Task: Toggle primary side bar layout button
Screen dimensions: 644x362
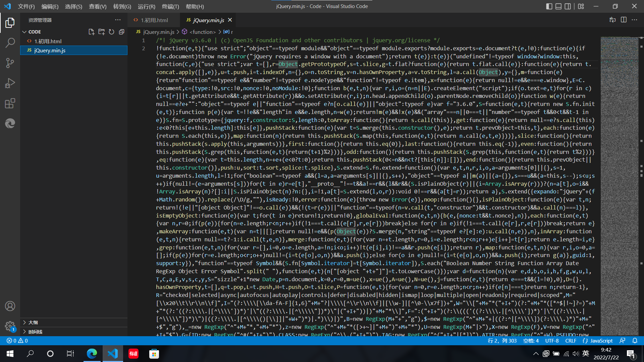Action: 549,6
